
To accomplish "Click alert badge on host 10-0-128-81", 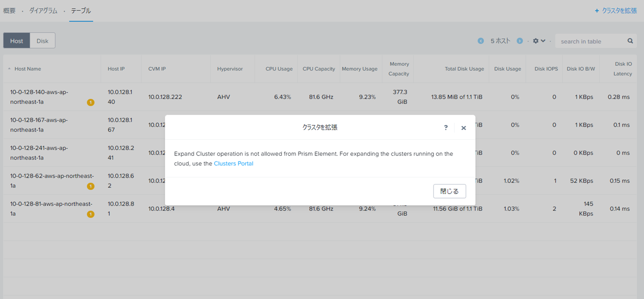I will (x=91, y=214).
